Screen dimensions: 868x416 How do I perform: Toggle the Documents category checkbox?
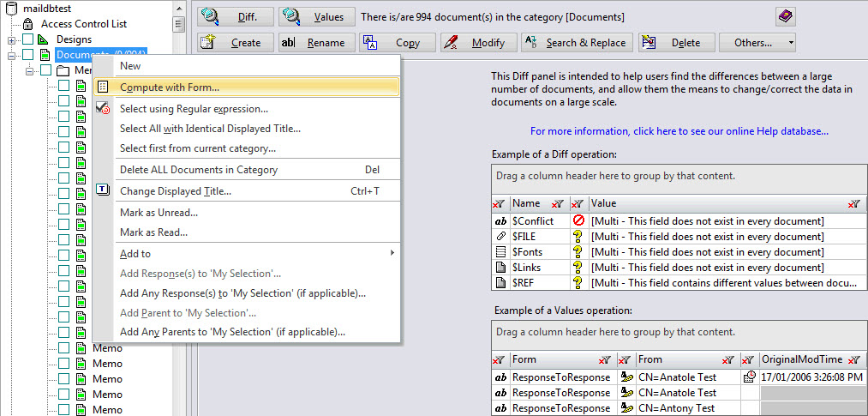click(x=28, y=55)
